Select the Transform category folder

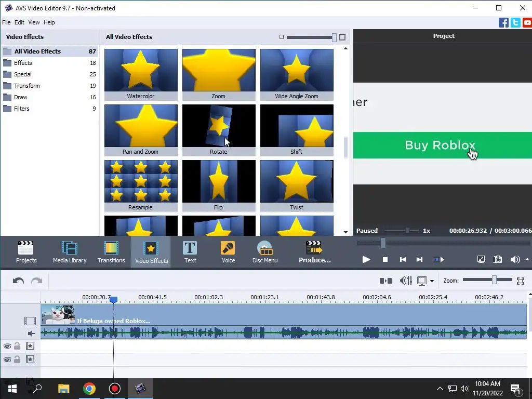50,86
